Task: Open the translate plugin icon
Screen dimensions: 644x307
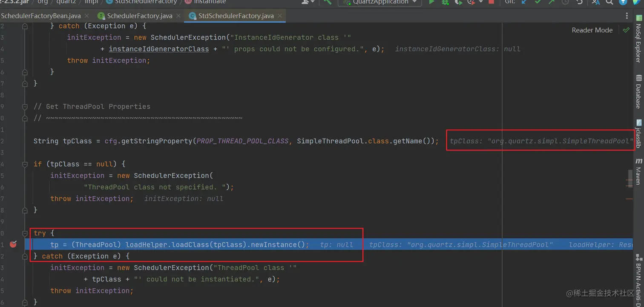Action: pyautogui.click(x=596, y=2)
